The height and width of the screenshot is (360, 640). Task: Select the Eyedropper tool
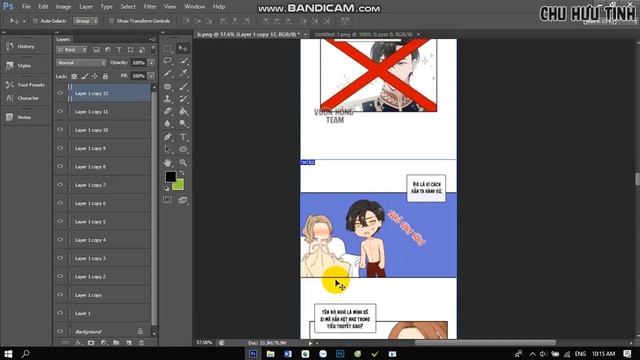(x=183, y=73)
